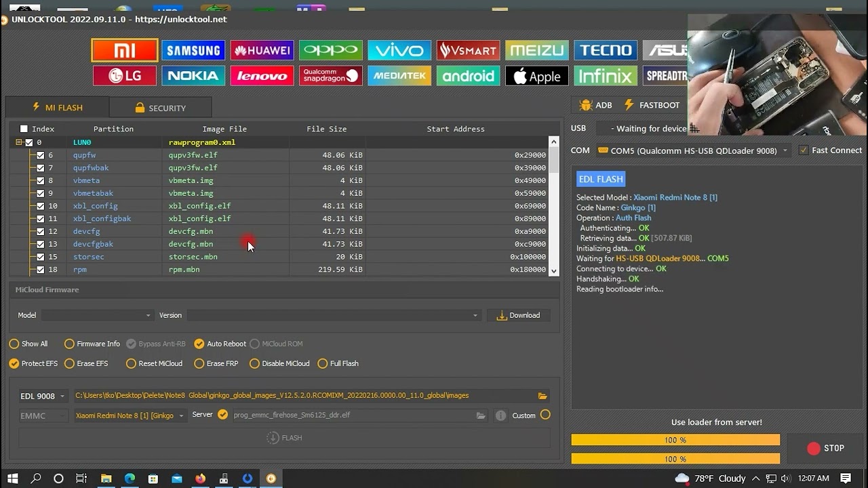Select the Infinix brand tile
The image size is (868, 488).
click(606, 76)
